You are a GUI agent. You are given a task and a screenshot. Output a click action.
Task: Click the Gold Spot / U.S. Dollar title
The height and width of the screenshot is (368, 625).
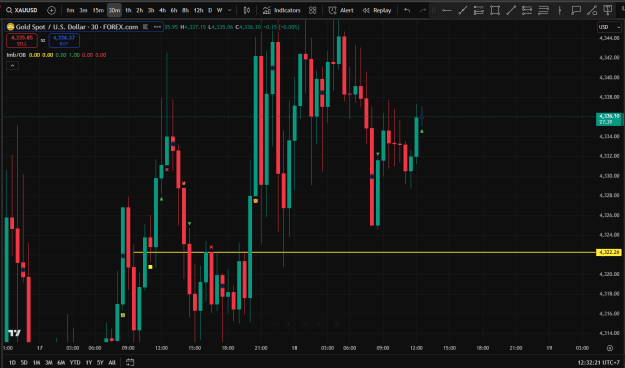[x=77, y=27]
